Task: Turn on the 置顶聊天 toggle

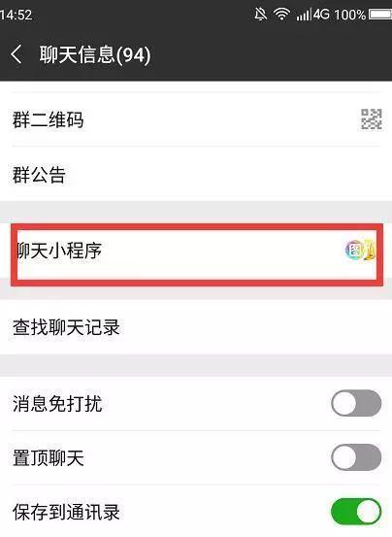Action: (x=356, y=457)
